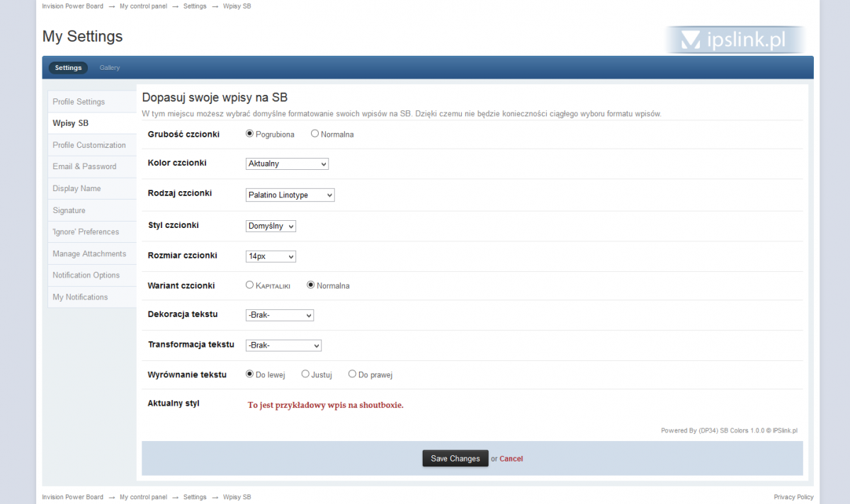Align text Do prawej

pyautogui.click(x=352, y=374)
